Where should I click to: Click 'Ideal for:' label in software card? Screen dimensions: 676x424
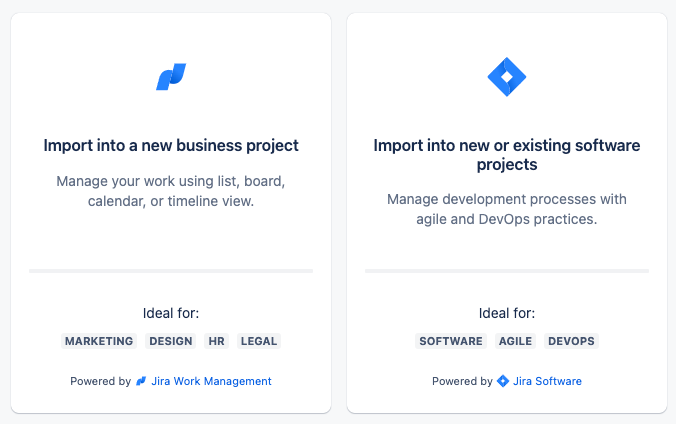[x=507, y=313]
